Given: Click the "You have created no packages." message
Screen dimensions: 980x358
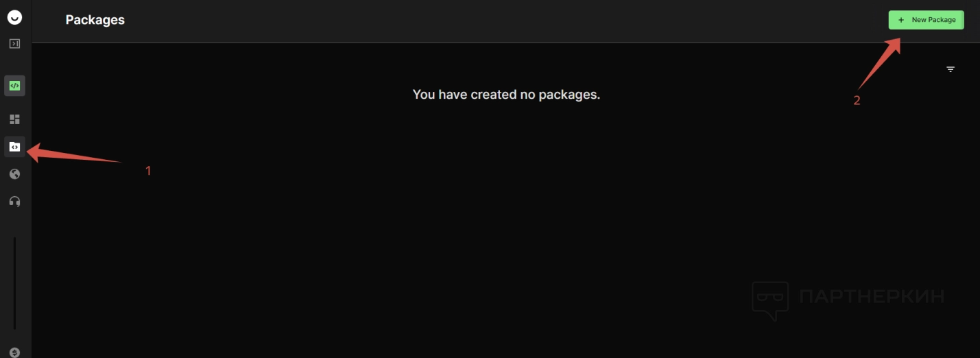Looking at the screenshot, I should click(x=506, y=95).
